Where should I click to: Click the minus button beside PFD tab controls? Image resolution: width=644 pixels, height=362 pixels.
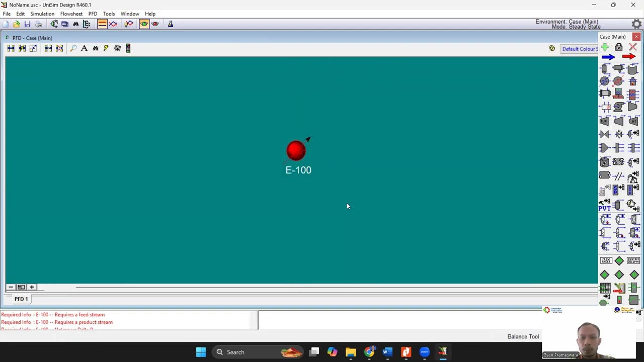coord(11,287)
